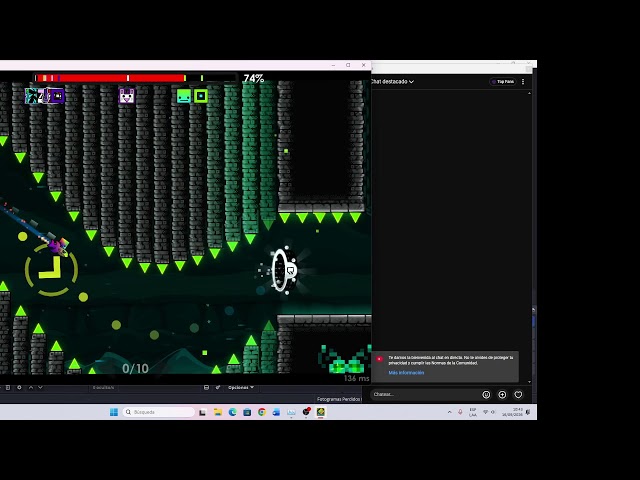Image resolution: width=640 pixels, height=480 pixels.
Task: Focus the 'Chatear...' message input
Action: (x=424, y=394)
